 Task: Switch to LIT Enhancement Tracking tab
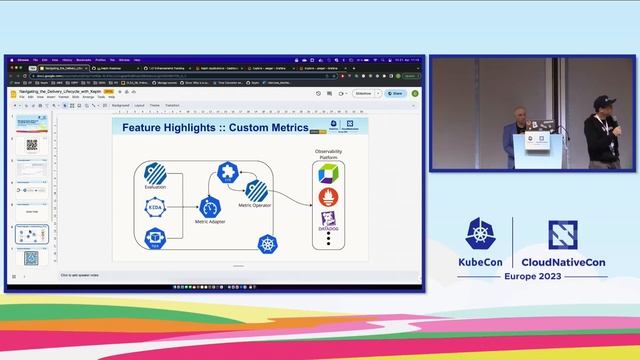[168, 68]
